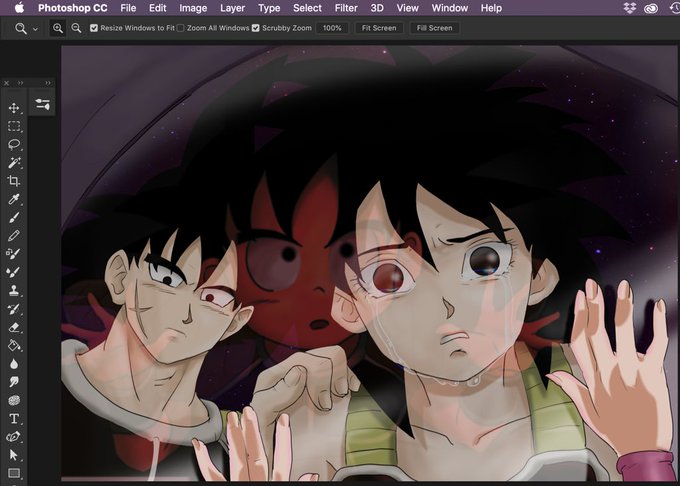Viewport: 680px width, 486px height.
Task: Select the Paint Bucket tool
Action: 14,345
